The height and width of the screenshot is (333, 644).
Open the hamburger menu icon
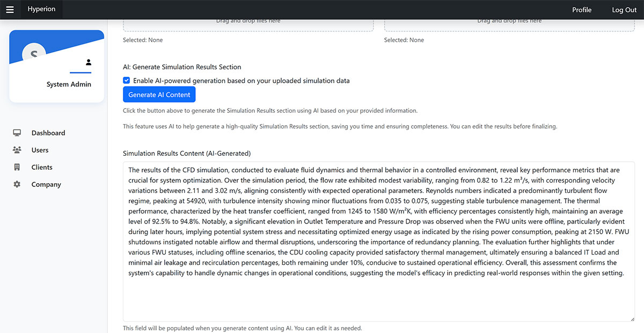coord(10,10)
